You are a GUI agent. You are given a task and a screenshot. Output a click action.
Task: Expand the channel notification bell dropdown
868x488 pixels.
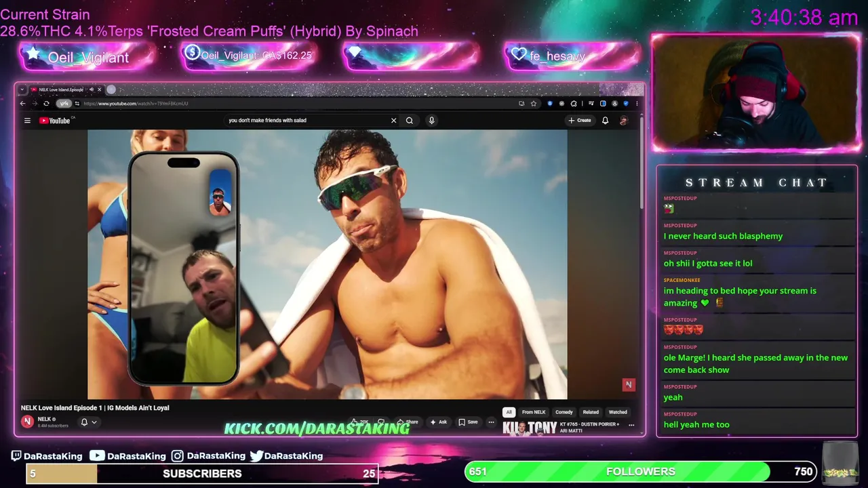click(x=89, y=422)
